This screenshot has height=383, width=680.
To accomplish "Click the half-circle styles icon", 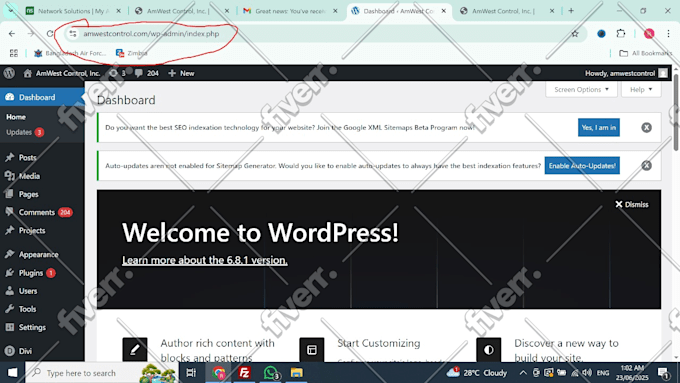I will pyautogui.click(x=488, y=350).
